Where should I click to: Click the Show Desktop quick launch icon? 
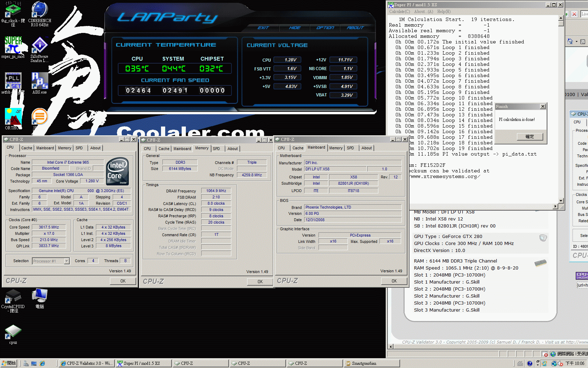pyautogui.click(x=34, y=364)
